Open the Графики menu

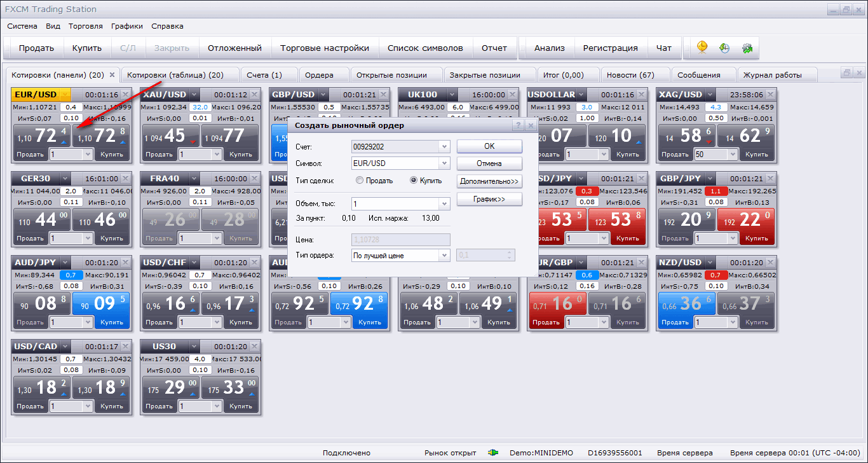pyautogui.click(x=127, y=26)
